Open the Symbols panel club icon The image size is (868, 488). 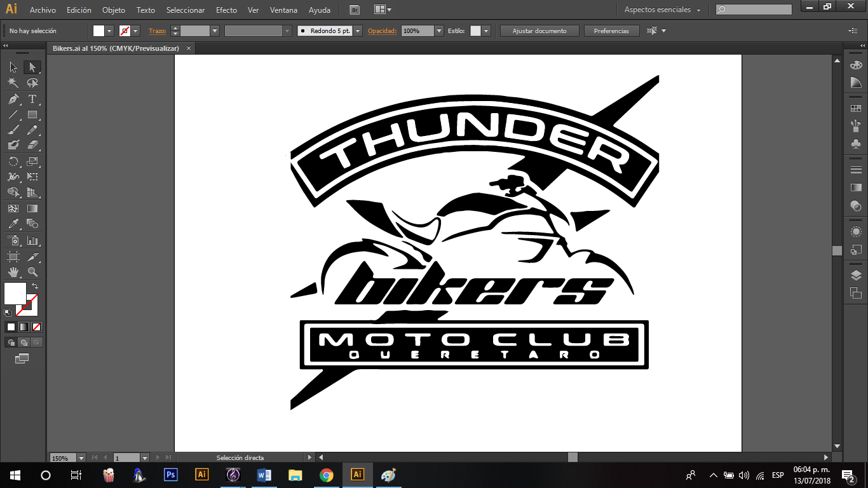[x=856, y=144]
